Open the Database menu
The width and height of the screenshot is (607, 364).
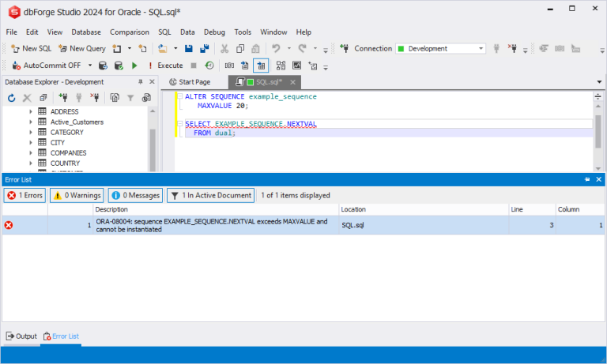click(x=86, y=32)
